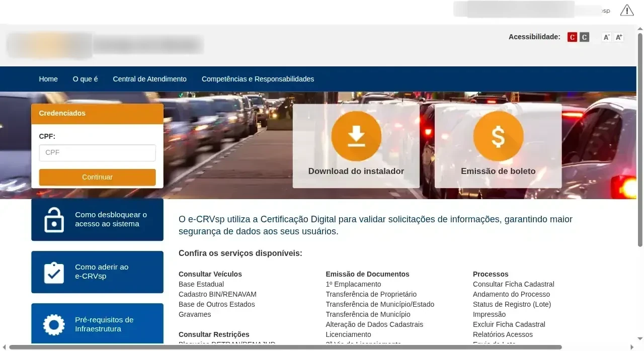
Task: Click the orange download arrow icon
Action: [x=356, y=136]
